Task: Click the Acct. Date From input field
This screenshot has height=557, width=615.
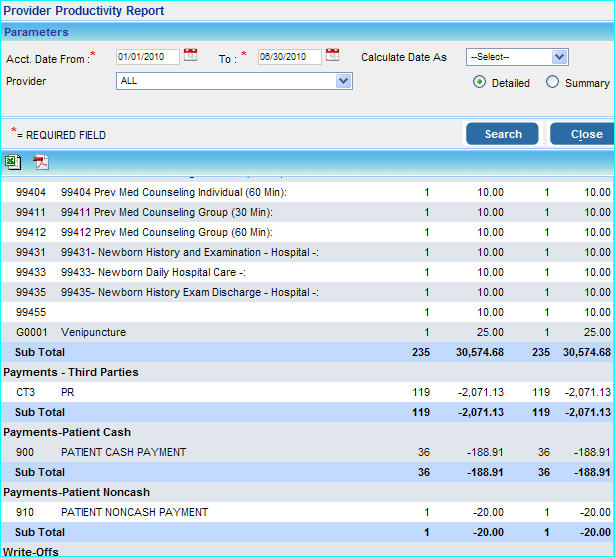Action: [147, 57]
